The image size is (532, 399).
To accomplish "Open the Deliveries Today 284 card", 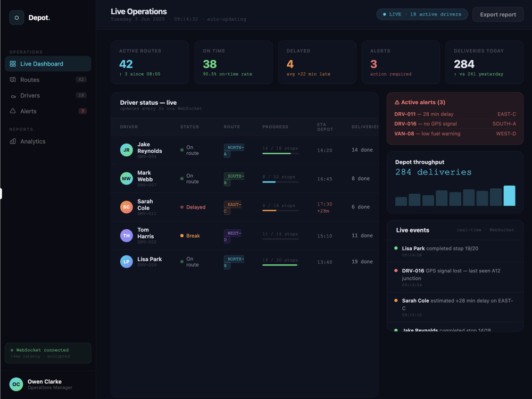I will (484, 62).
